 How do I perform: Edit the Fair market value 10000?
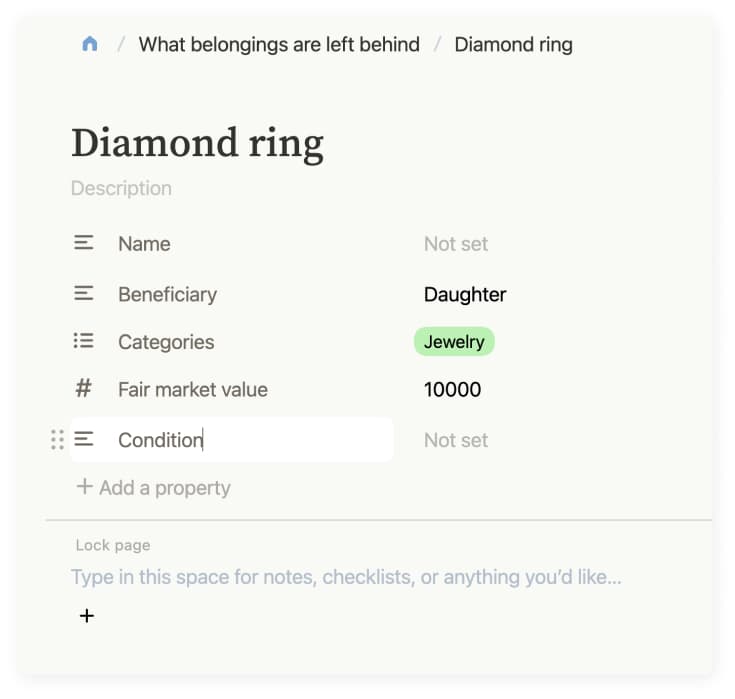point(452,390)
